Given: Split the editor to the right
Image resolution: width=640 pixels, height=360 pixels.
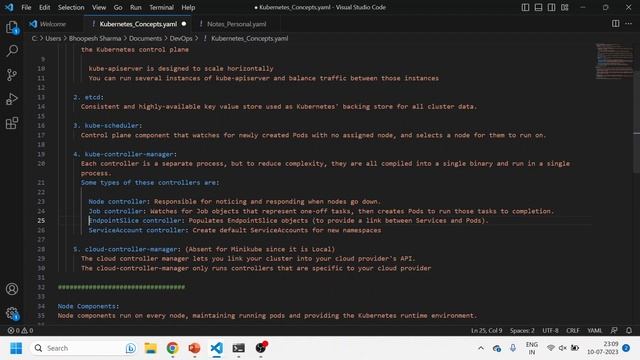Looking at the screenshot, I should 616,24.
